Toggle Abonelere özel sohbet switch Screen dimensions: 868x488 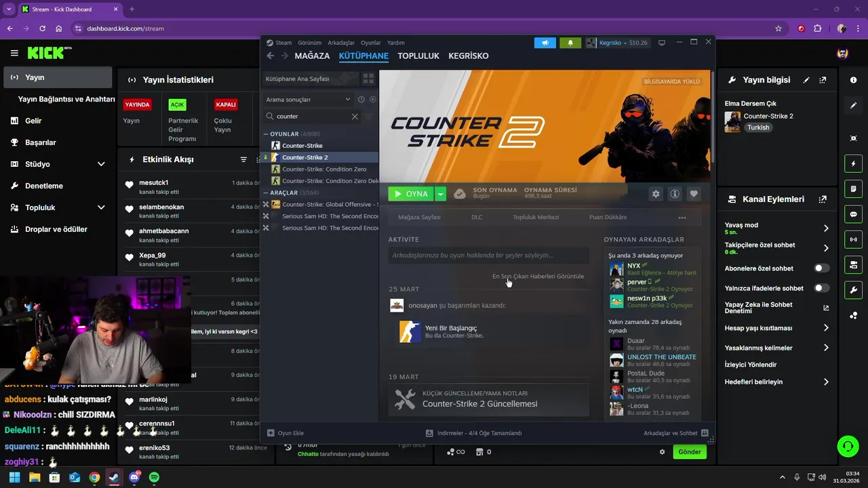tap(821, 268)
